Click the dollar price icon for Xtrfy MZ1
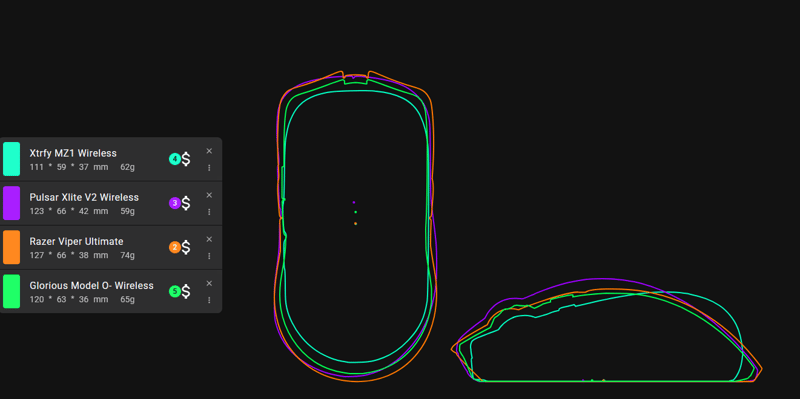800x399 pixels. pyautogui.click(x=186, y=159)
